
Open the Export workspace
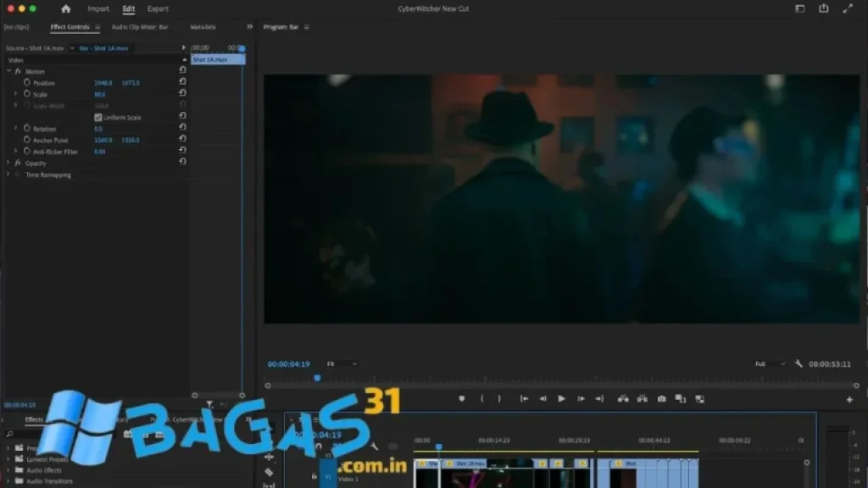pyautogui.click(x=158, y=8)
